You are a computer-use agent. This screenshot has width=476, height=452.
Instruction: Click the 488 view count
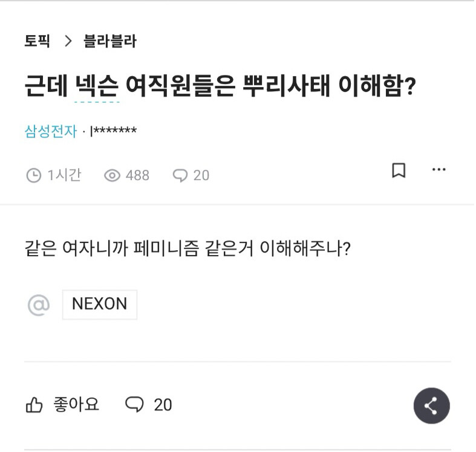pos(137,175)
